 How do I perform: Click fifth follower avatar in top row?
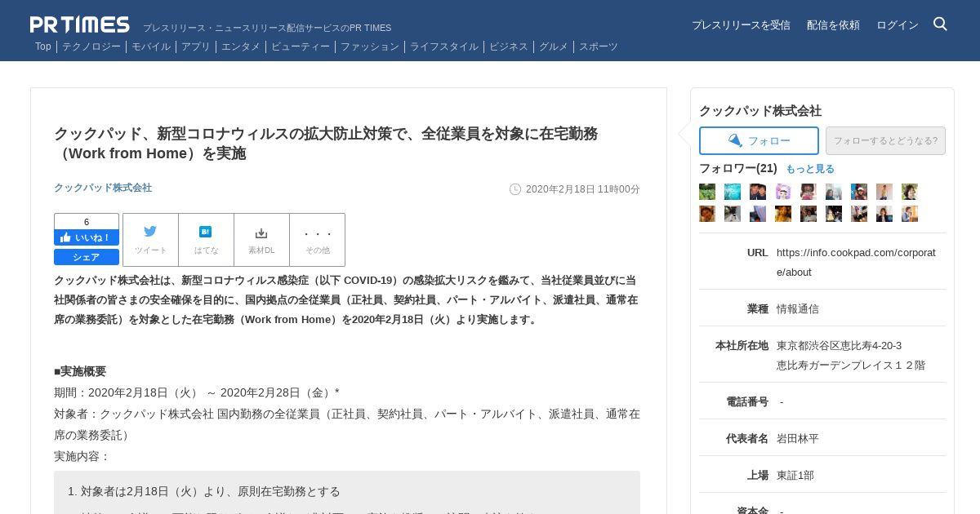click(x=808, y=192)
